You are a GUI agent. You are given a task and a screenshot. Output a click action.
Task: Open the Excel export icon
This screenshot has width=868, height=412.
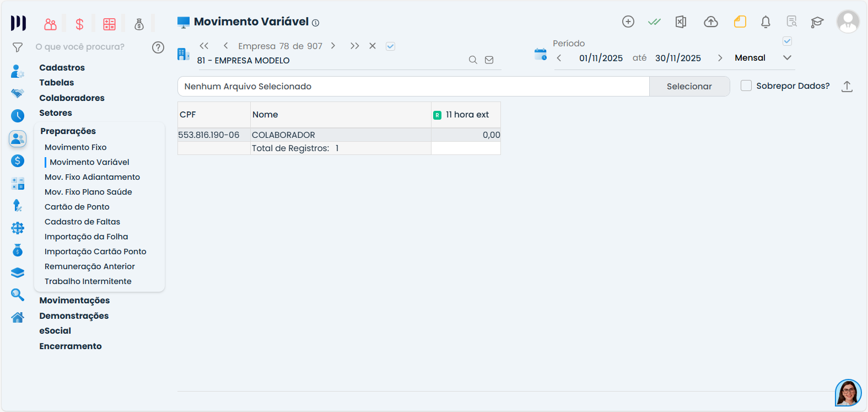tap(681, 22)
